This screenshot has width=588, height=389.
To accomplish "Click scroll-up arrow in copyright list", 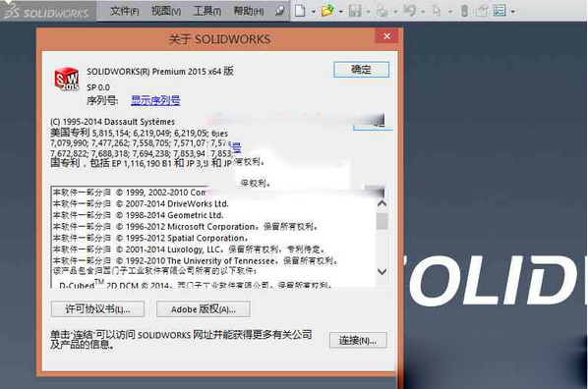I will 382,203.
